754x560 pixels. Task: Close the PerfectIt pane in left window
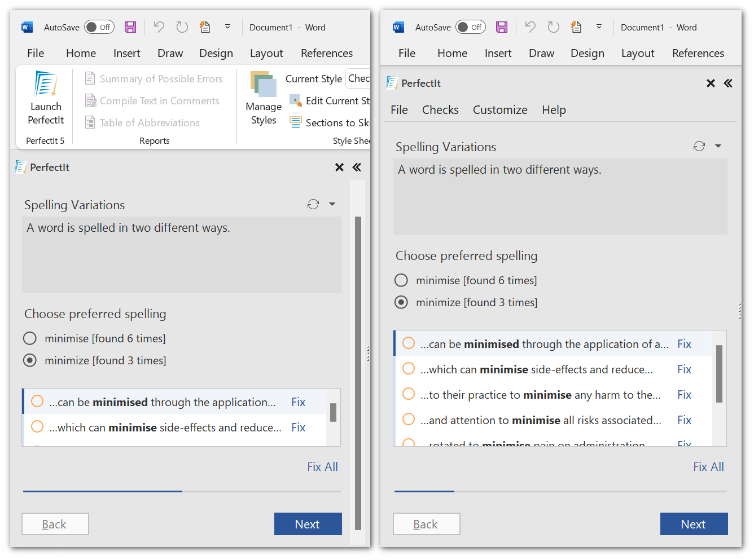click(x=339, y=167)
